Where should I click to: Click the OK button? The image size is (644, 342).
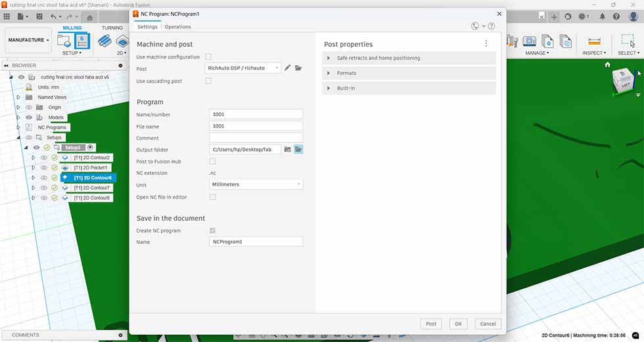[x=459, y=324]
